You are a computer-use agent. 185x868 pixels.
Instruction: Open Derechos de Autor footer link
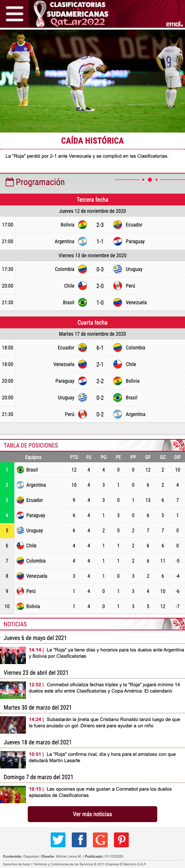point(17,864)
